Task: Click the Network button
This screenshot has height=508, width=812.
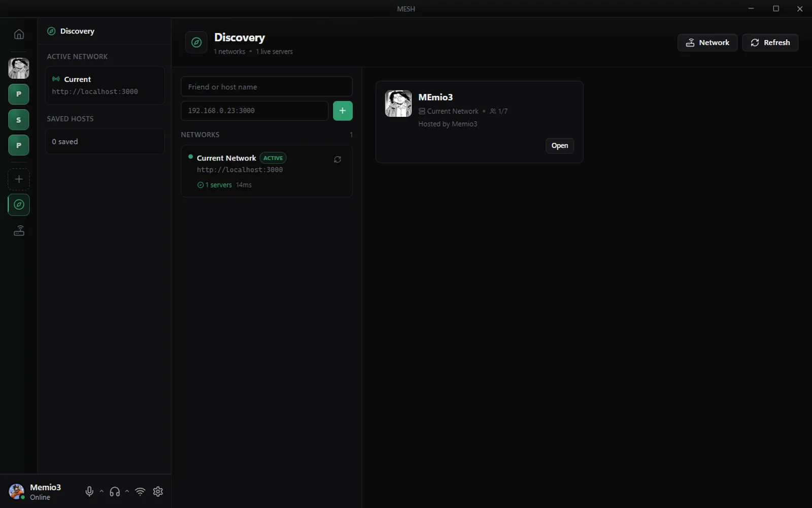Action: tap(707, 43)
